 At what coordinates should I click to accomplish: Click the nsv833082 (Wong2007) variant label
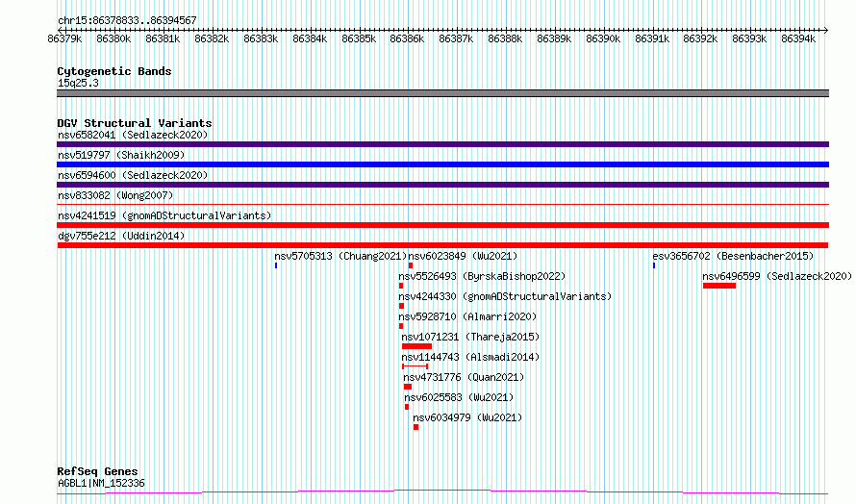pos(115,195)
